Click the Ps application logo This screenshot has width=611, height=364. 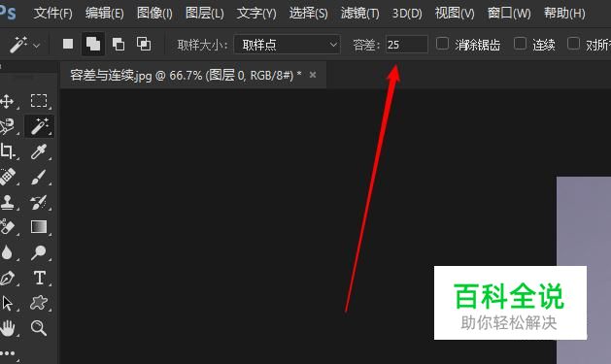tap(8, 14)
